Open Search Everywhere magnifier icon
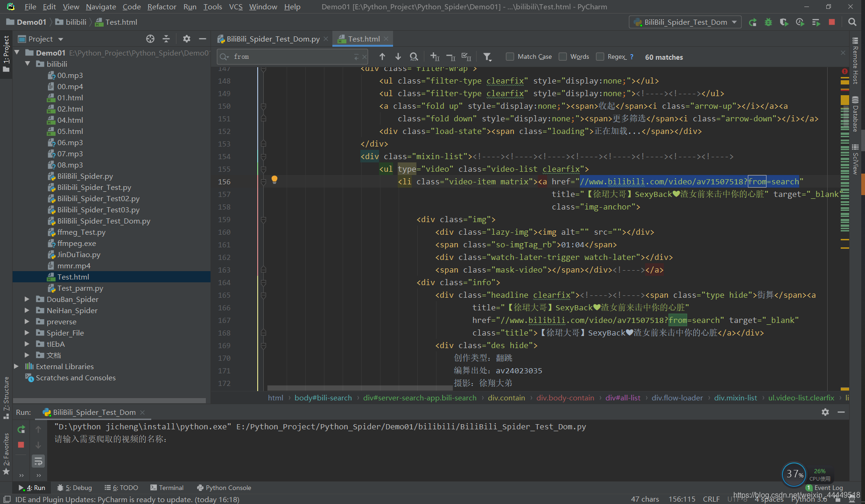865x504 pixels. [852, 22]
